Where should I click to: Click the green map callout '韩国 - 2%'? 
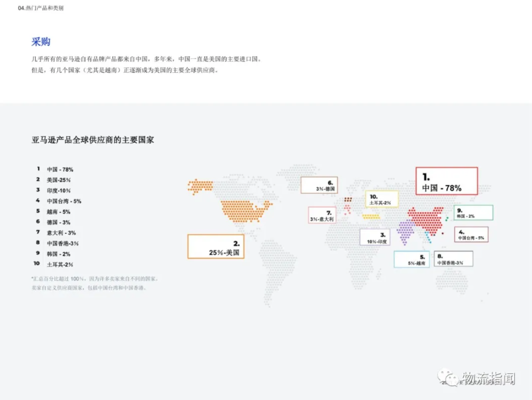pos(474,213)
